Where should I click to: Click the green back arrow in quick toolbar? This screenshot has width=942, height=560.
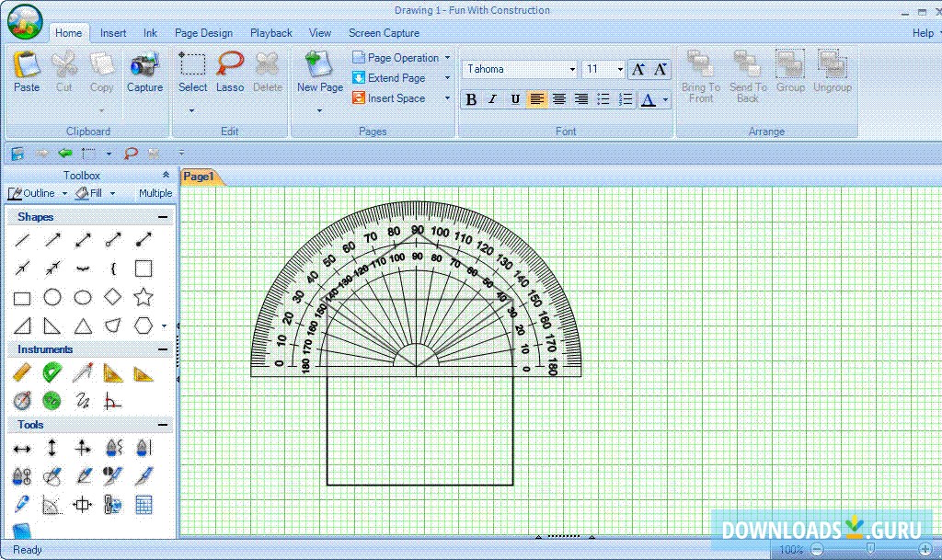pos(65,154)
